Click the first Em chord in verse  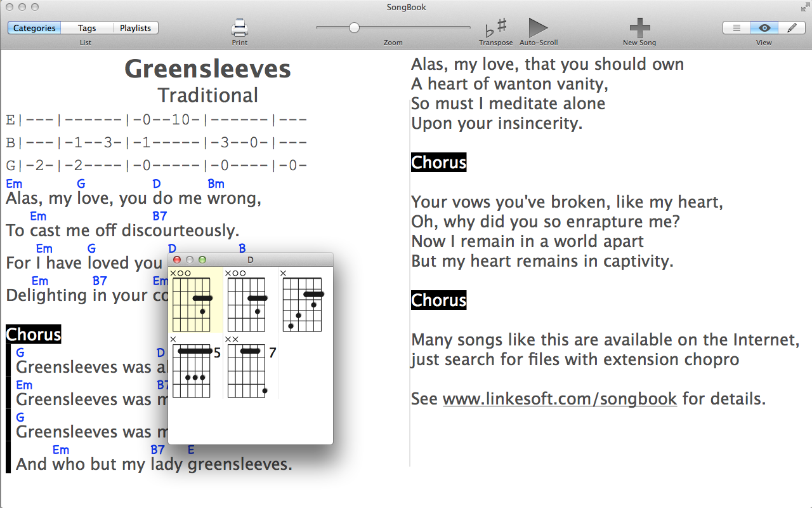pyautogui.click(x=14, y=184)
